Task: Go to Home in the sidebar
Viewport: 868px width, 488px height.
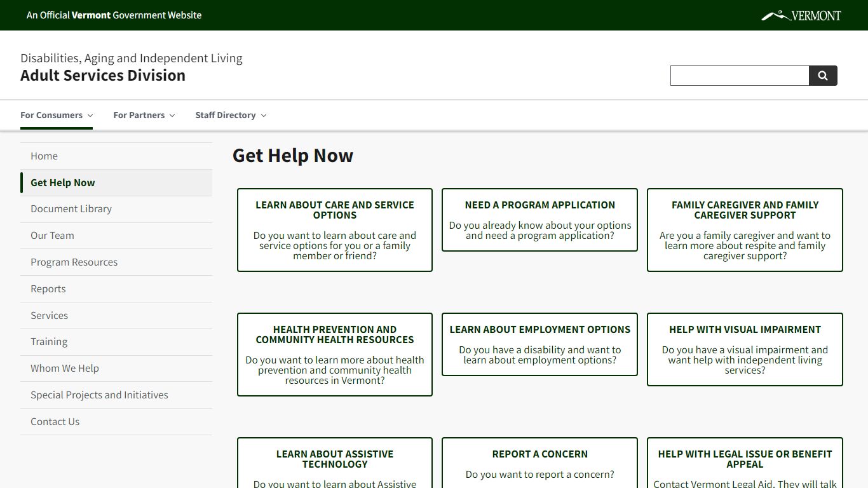Action: (116, 156)
